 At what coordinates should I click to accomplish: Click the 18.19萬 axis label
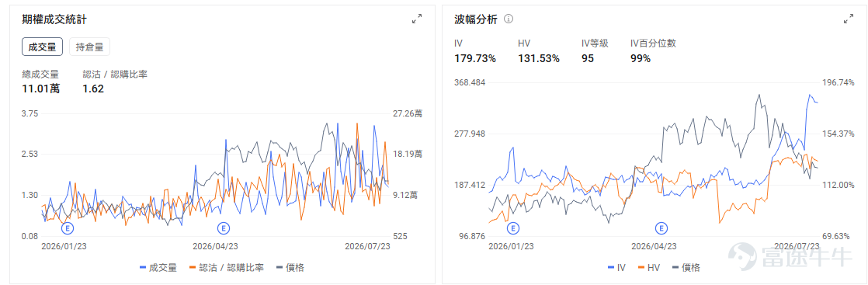[408, 154]
